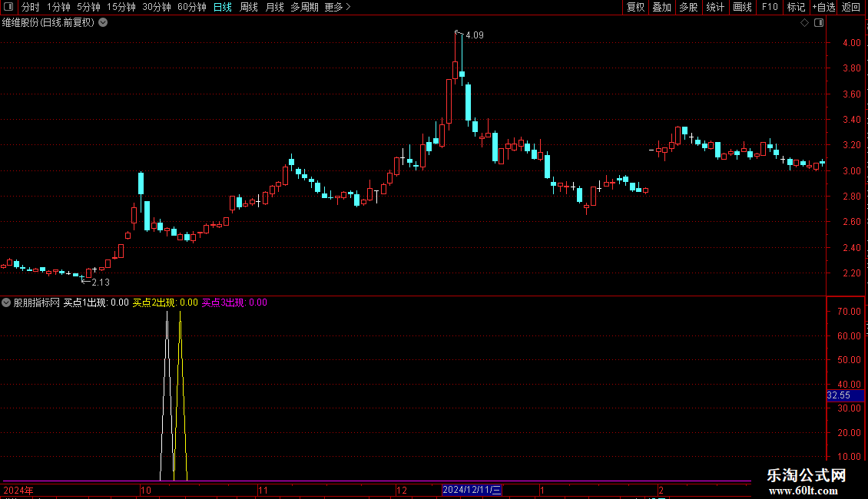868x499 pixels.
Task: Open the indicator dropdown beside 股朋指标网
Action: 6,302
